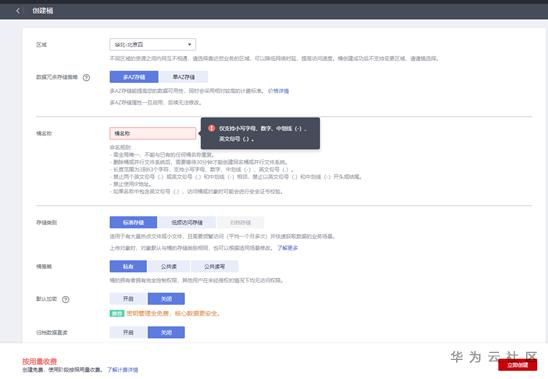This screenshot has height=379, width=548.
Task: Focus the 桶名称 input field
Action: [153, 133]
